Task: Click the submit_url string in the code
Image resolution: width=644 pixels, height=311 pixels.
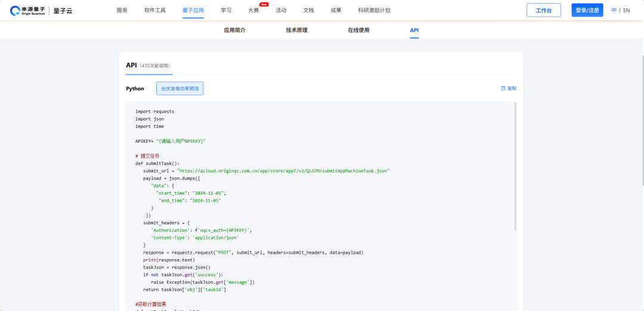Action: pyautogui.click(x=283, y=171)
